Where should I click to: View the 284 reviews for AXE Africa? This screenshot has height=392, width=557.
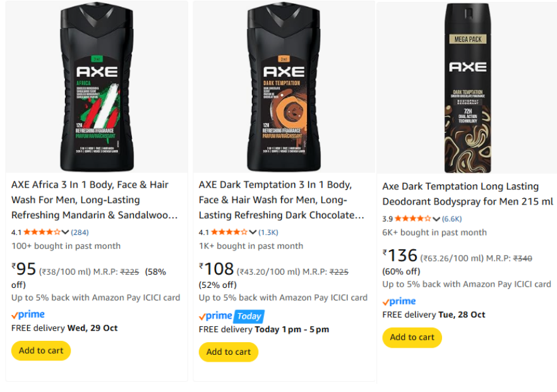pyautogui.click(x=80, y=232)
